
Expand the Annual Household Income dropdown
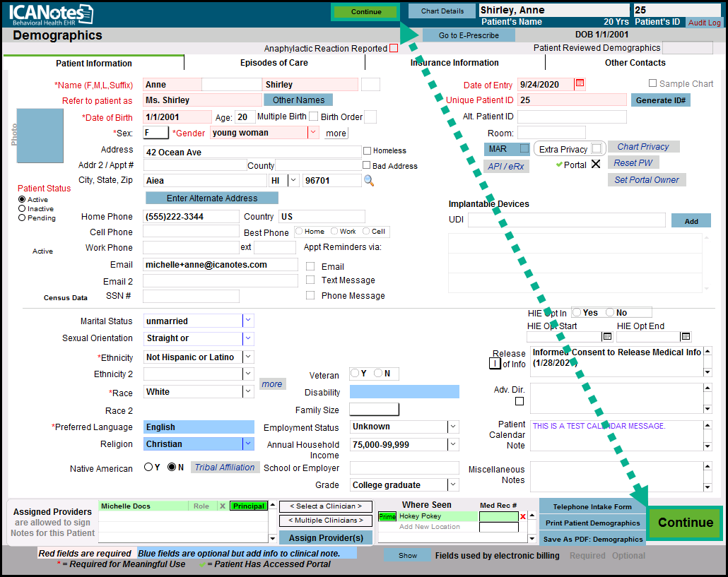tap(453, 444)
